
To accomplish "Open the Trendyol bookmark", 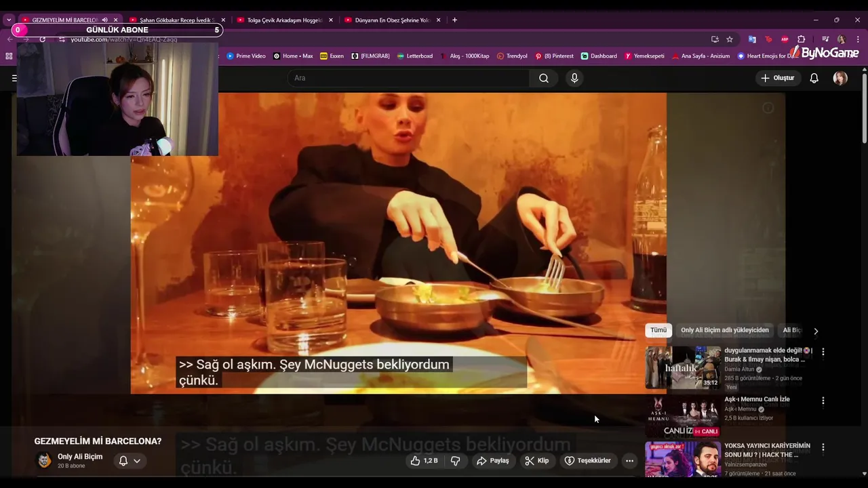I will pos(512,56).
